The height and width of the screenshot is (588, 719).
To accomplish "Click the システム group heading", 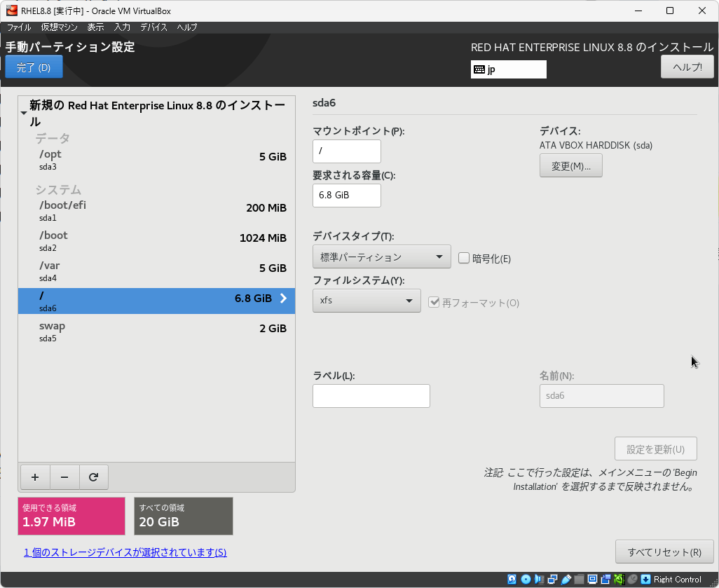I will [58, 189].
